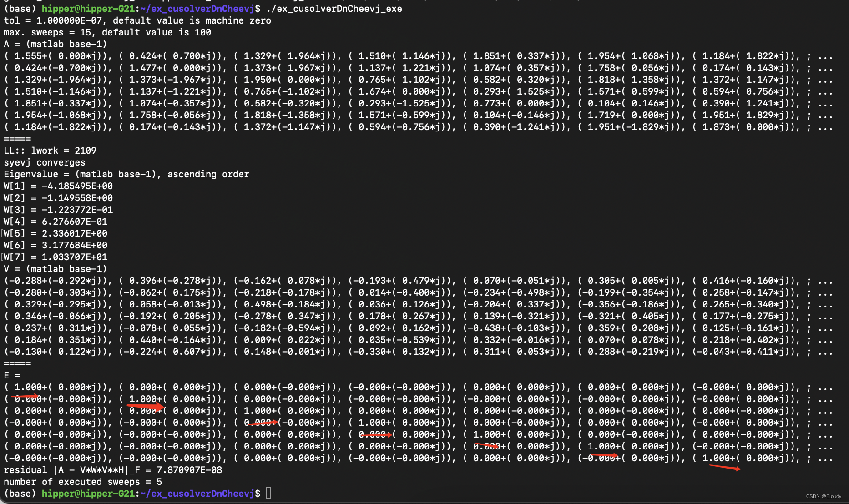Click the W[5] = 2.336017E+00 line
The height and width of the screenshot is (504, 849).
tap(56, 233)
